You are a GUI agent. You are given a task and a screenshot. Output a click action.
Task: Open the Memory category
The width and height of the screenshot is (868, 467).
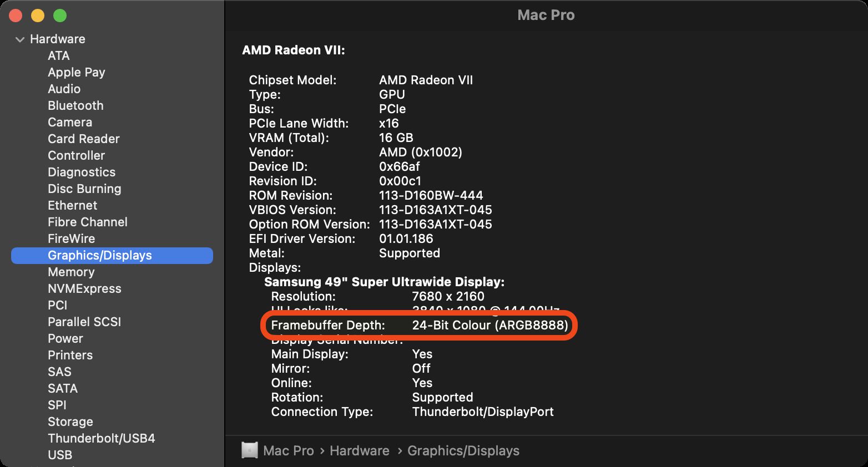click(x=71, y=272)
